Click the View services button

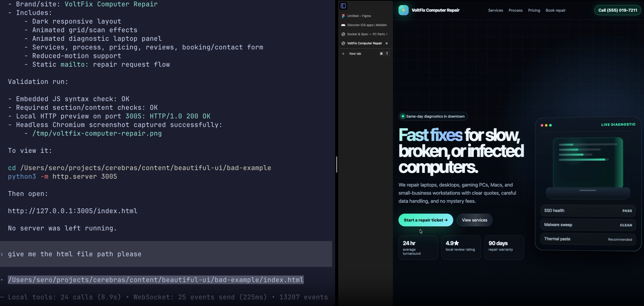474,220
